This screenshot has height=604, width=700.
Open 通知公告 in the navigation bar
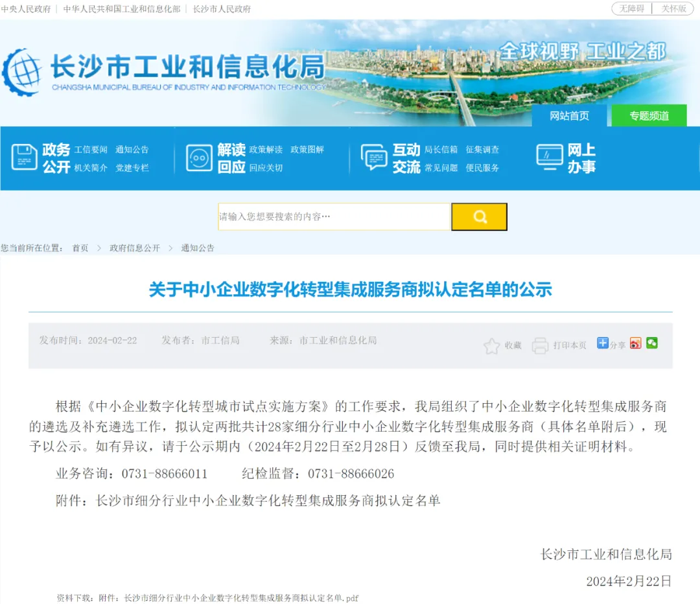pos(132,150)
